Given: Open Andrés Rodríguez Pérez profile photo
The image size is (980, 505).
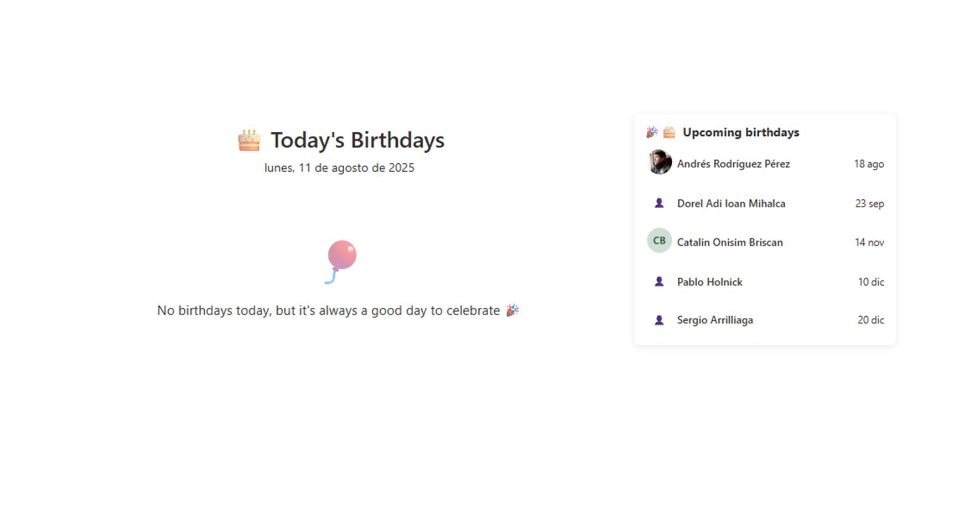Looking at the screenshot, I should click(x=659, y=162).
